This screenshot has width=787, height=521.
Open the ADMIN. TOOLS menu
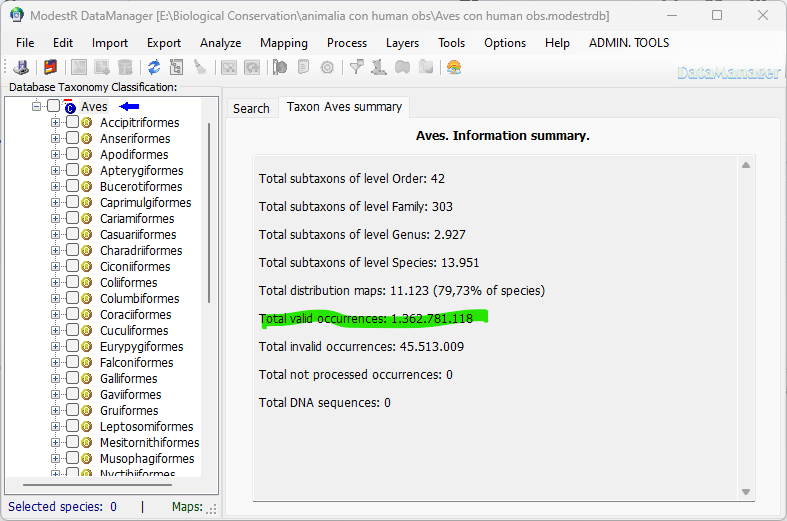click(628, 43)
